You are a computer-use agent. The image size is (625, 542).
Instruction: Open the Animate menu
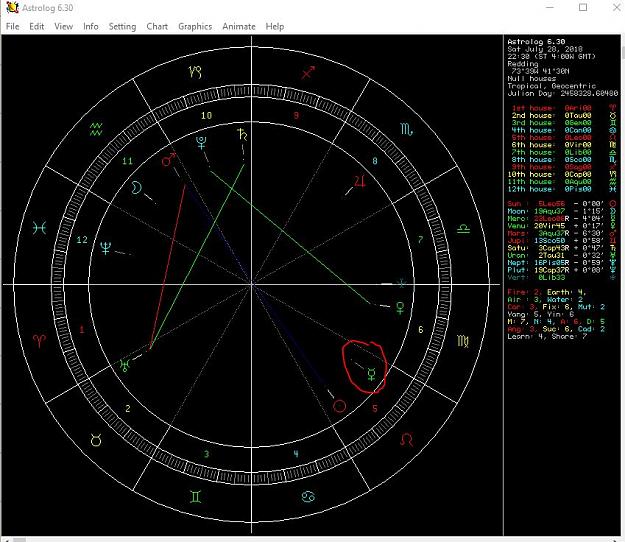[239, 26]
